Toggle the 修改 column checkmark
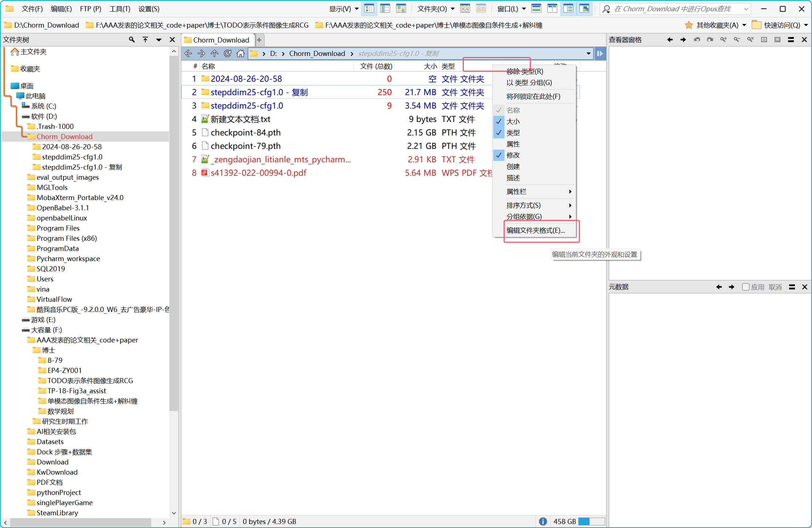 (512, 155)
